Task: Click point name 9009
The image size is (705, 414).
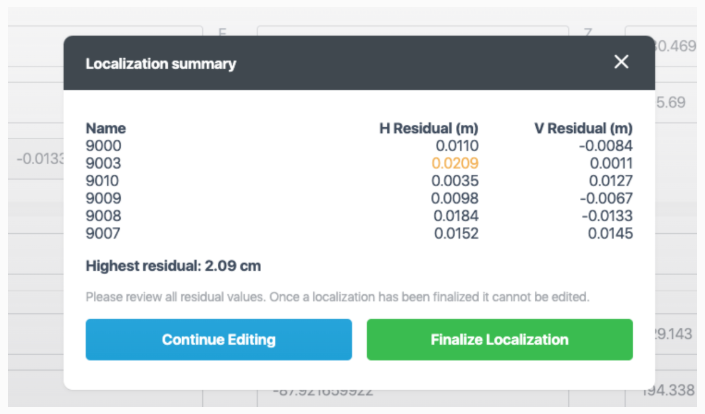Action: tap(103, 198)
